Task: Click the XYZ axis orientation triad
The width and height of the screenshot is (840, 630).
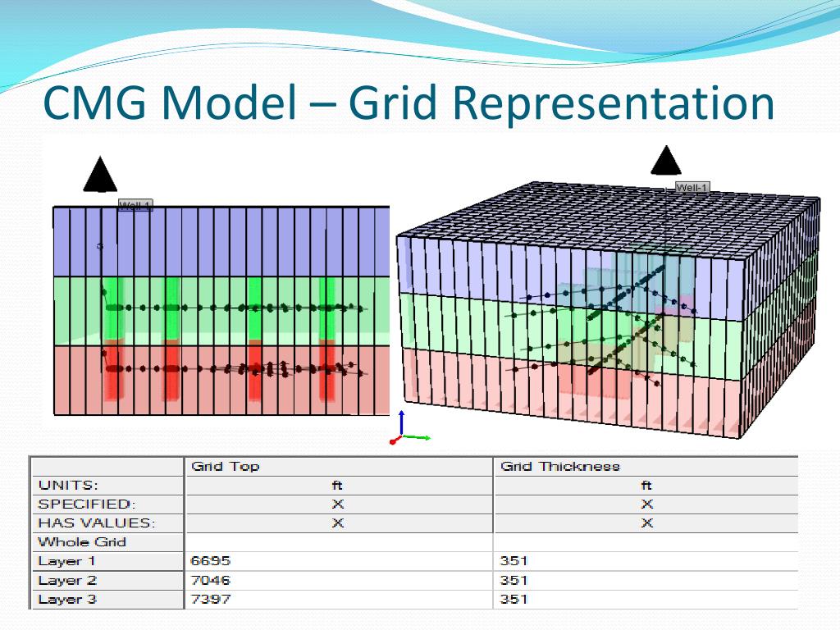Action: point(410,428)
